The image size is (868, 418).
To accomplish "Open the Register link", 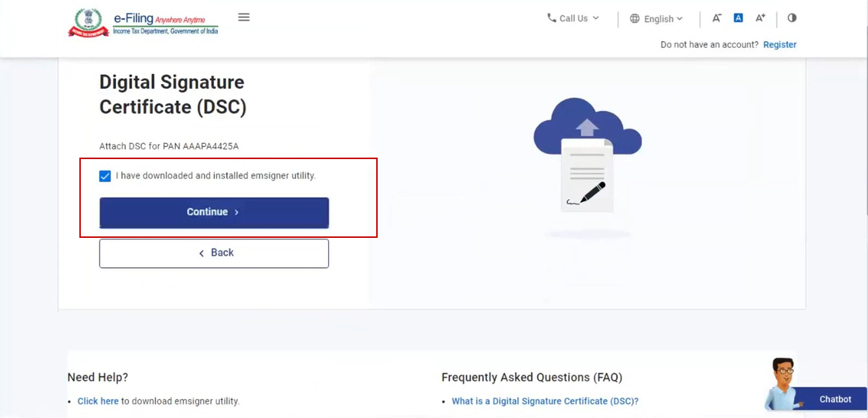I will coord(779,45).
